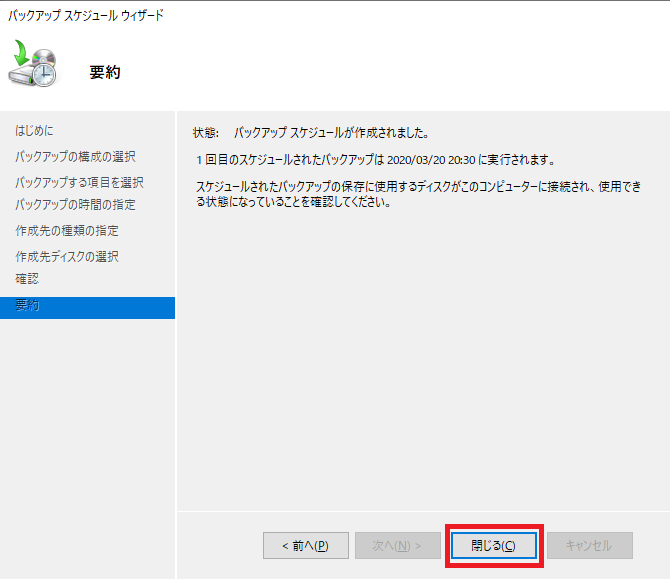This screenshot has height=579, width=670.
Task: Select the 確認 step in sidebar
Action: click(27, 279)
